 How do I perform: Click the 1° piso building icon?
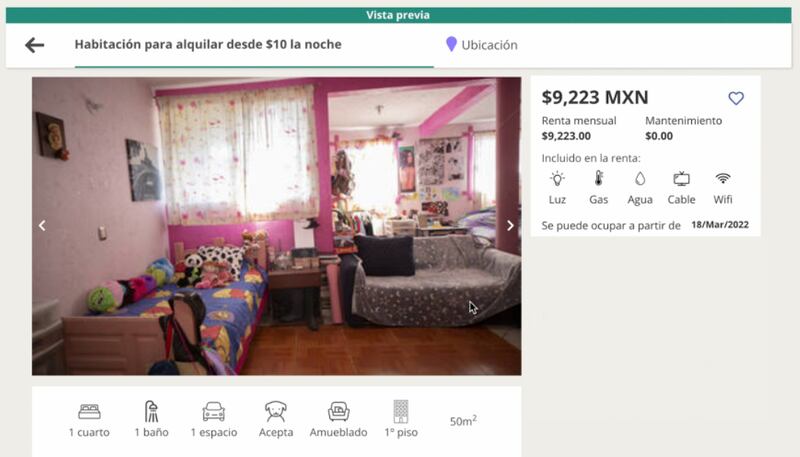click(x=401, y=411)
